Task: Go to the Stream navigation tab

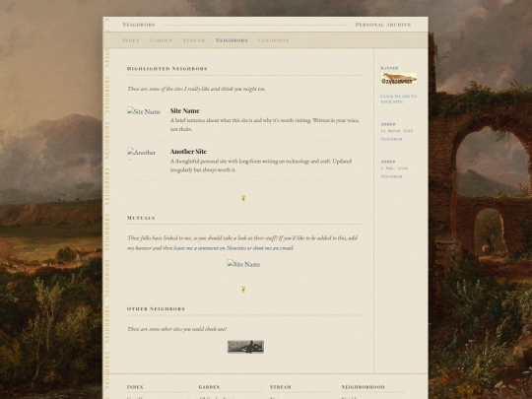Action: (194, 40)
